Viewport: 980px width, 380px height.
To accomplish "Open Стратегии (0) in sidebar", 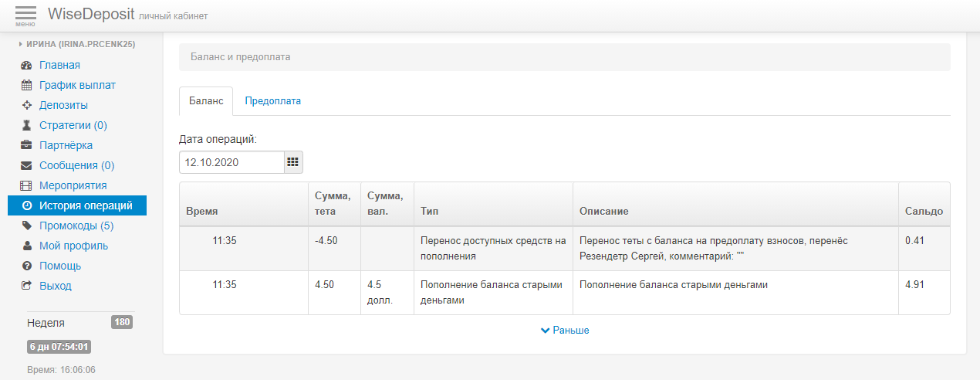I will click(x=73, y=126).
